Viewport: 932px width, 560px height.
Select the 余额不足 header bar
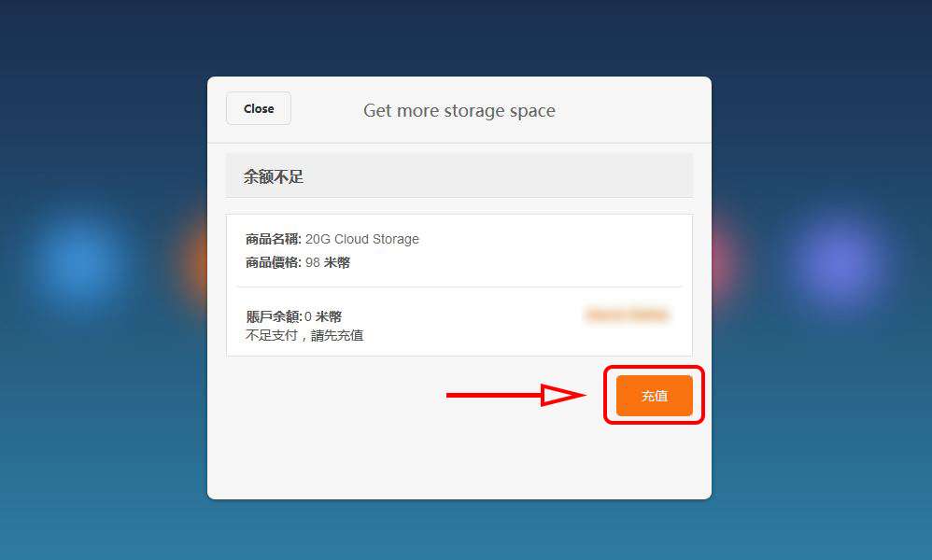(459, 175)
